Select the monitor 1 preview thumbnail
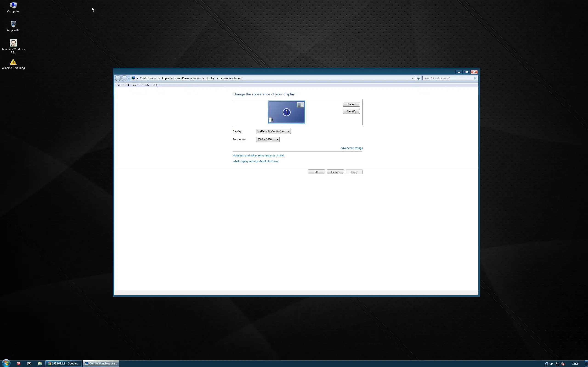 pyautogui.click(x=286, y=112)
